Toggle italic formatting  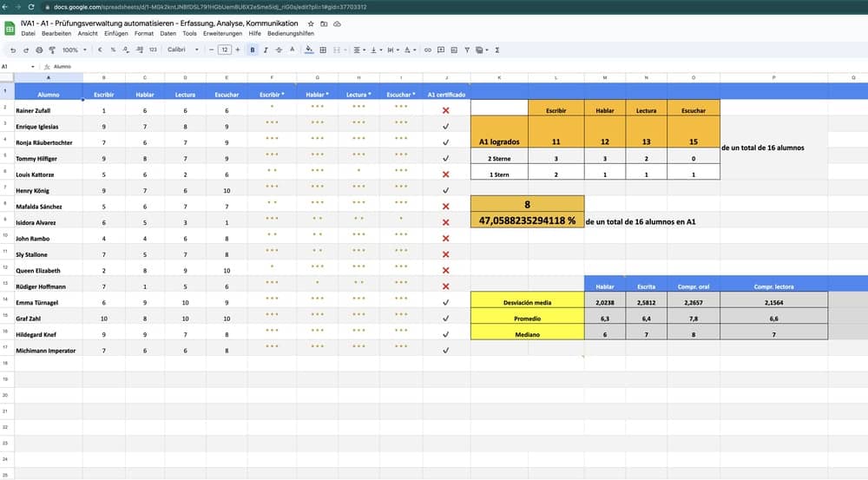(266, 50)
